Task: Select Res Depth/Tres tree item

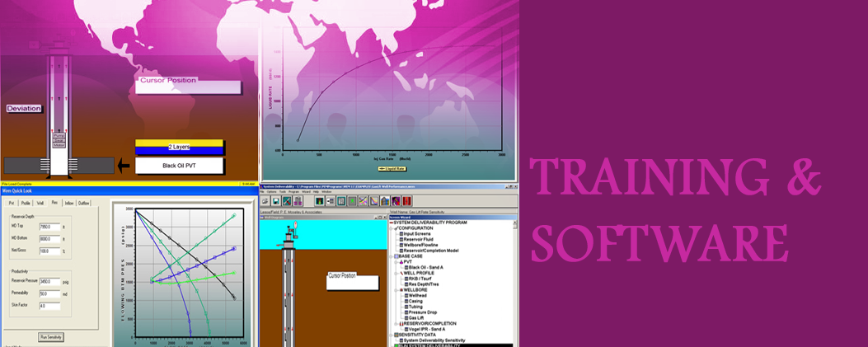Action: coord(424,284)
